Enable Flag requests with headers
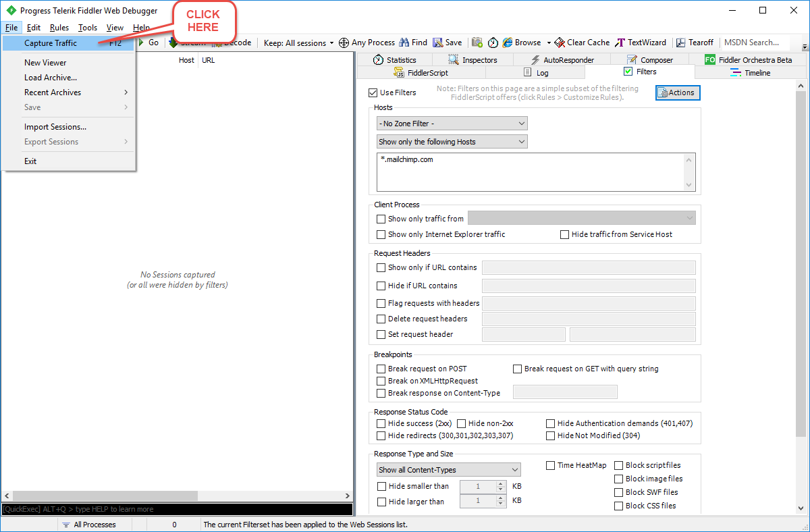 pyautogui.click(x=381, y=303)
